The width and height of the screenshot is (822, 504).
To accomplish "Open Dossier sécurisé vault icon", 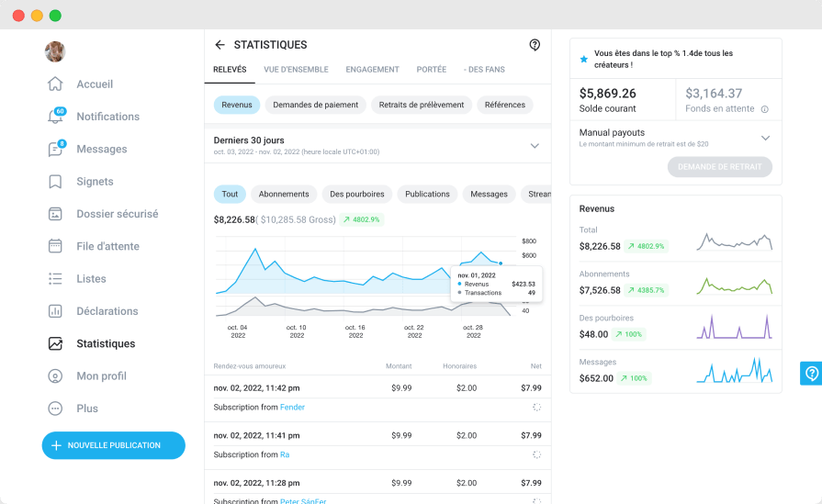I will point(55,214).
